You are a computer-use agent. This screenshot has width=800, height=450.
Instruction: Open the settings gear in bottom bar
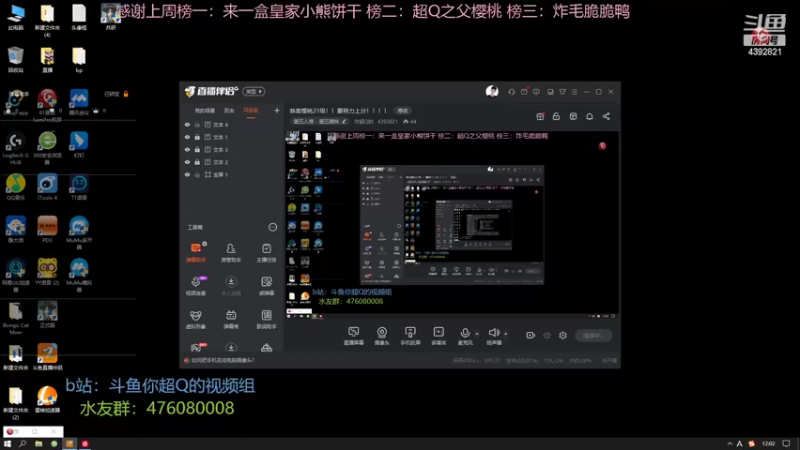(x=563, y=335)
